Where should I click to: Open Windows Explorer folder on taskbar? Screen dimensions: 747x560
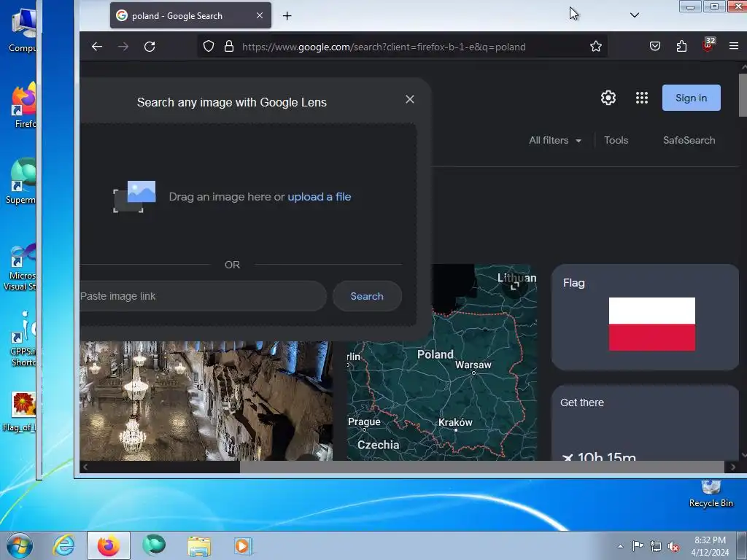coord(199,546)
